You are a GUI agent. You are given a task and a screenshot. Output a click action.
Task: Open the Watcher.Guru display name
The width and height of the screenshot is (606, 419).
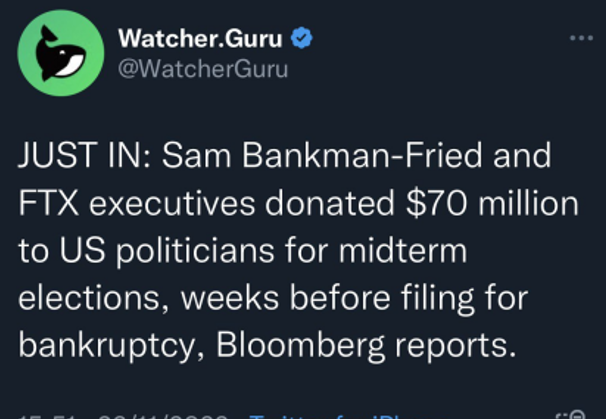[200, 38]
